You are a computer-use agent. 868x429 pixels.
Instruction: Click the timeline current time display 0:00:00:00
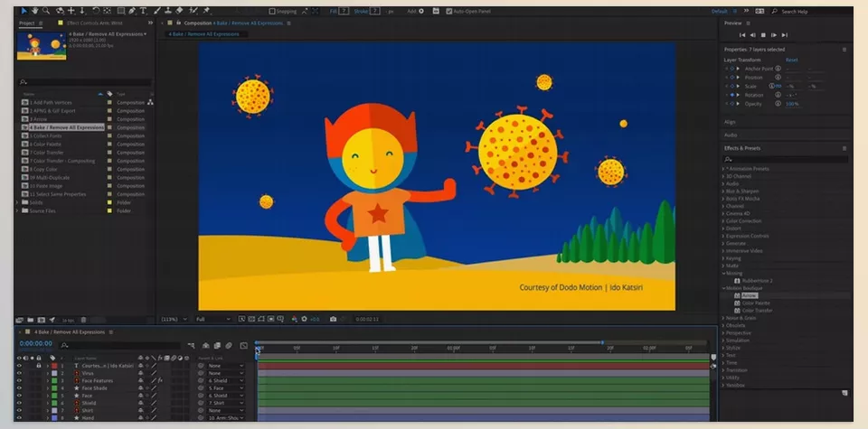pos(35,343)
